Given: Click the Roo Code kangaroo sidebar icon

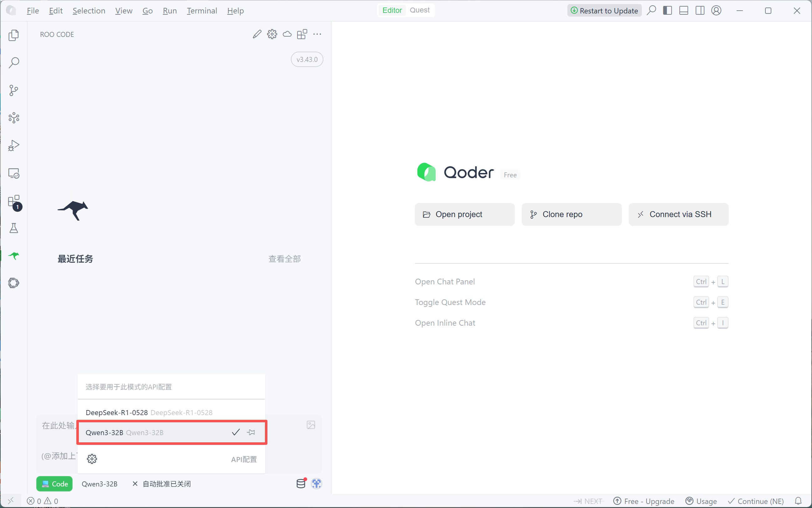Looking at the screenshot, I should (x=13, y=256).
